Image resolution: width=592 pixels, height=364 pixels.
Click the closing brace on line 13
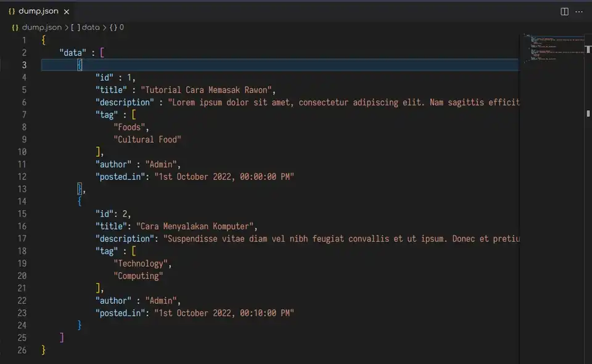coord(80,188)
